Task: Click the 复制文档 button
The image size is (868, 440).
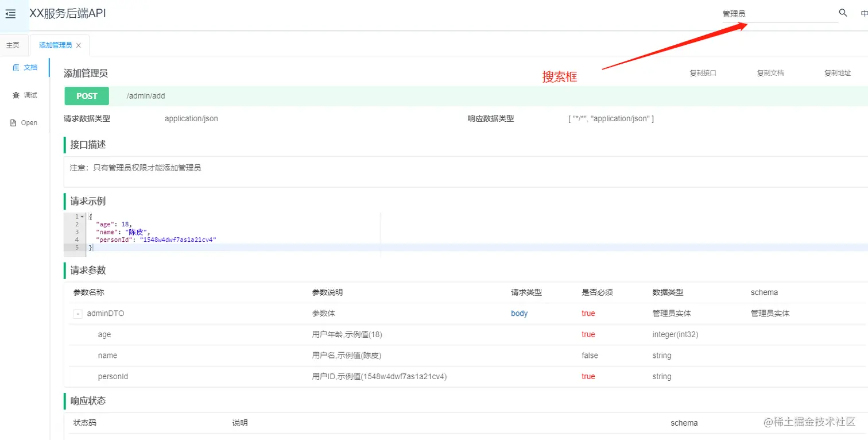Action: click(x=770, y=73)
